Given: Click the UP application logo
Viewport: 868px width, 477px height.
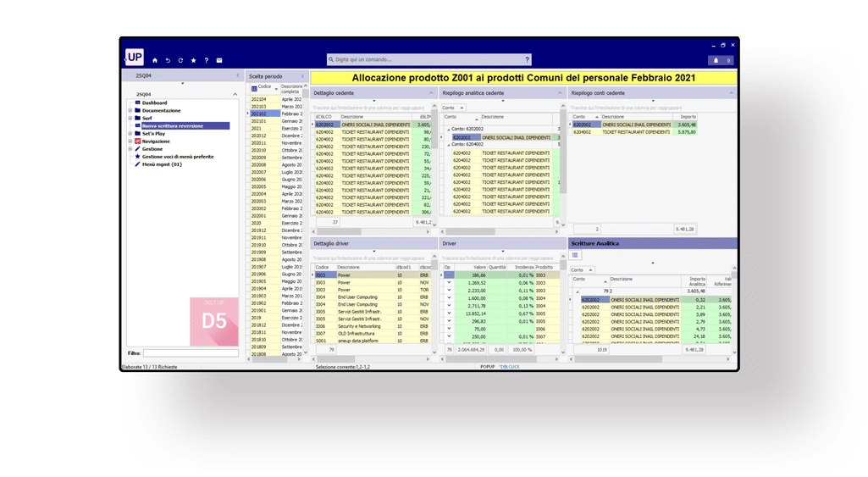Looking at the screenshot, I should tap(134, 57).
